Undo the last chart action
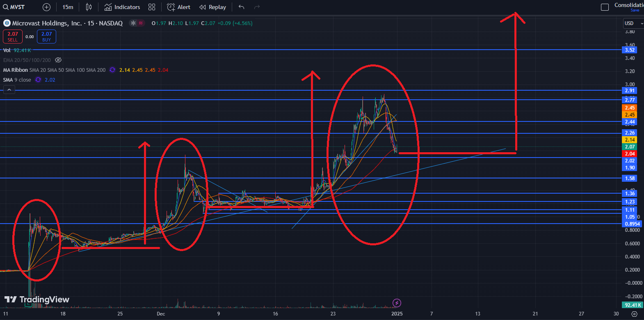The height and width of the screenshot is (320, 644). point(241,7)
